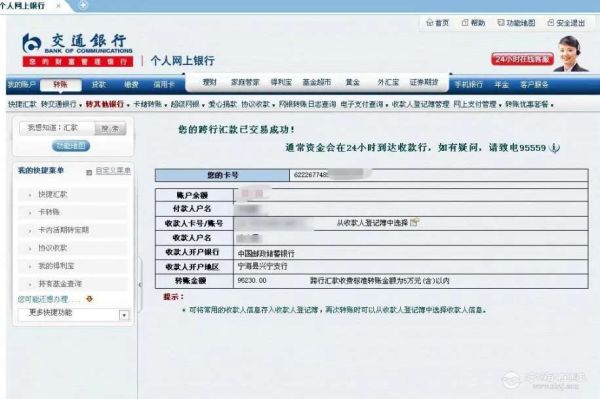Open 收款人登记簿管理 submenu item

[x=421, y=104]
